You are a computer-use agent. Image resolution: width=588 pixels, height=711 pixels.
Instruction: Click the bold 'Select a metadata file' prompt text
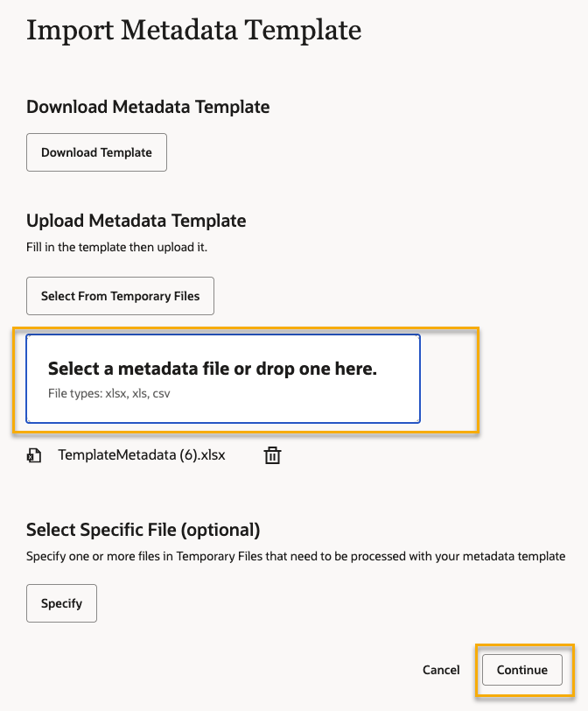coord(212,369)
